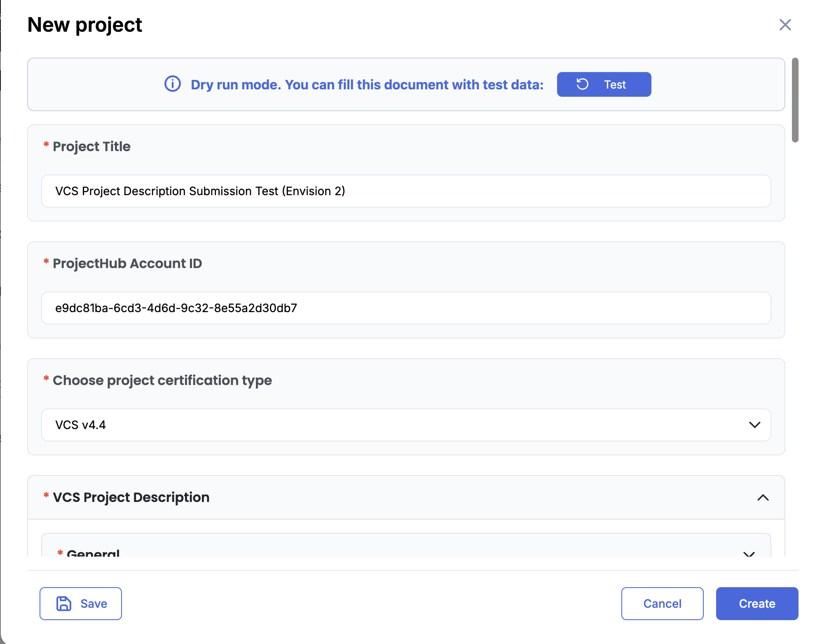
Task: Click the General section heading
Action: [93, 553]
